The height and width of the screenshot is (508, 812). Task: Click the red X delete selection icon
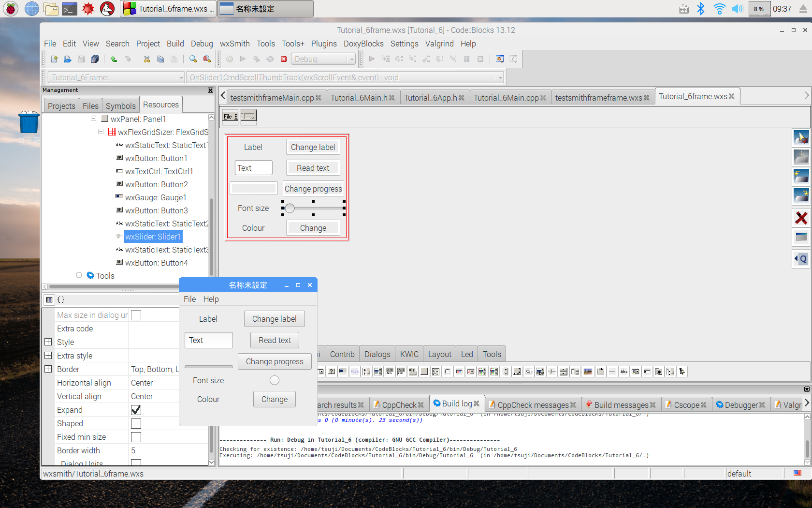[x=801, y=218]
